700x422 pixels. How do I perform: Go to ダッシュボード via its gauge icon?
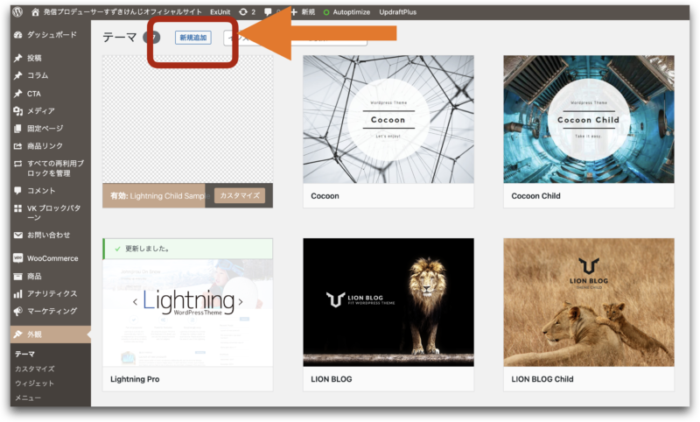(x=18, y=35)
